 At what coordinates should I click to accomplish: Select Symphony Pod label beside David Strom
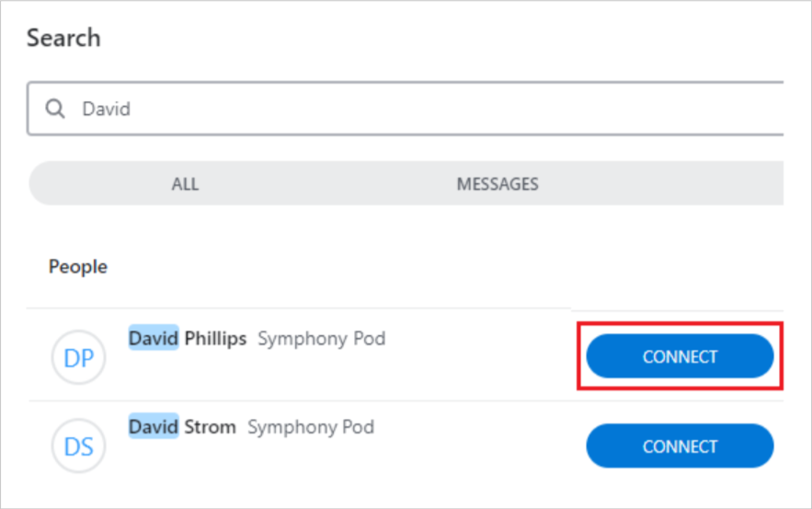(311, 427)
